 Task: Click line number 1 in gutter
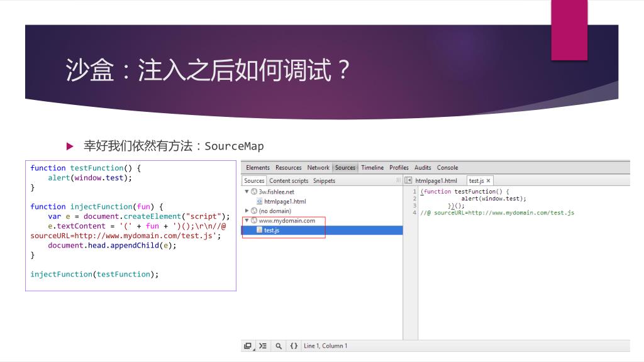coord(414,191)
